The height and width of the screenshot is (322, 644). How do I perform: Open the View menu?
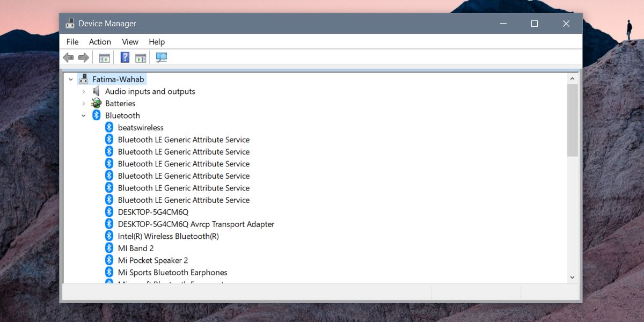pos(130,42)
